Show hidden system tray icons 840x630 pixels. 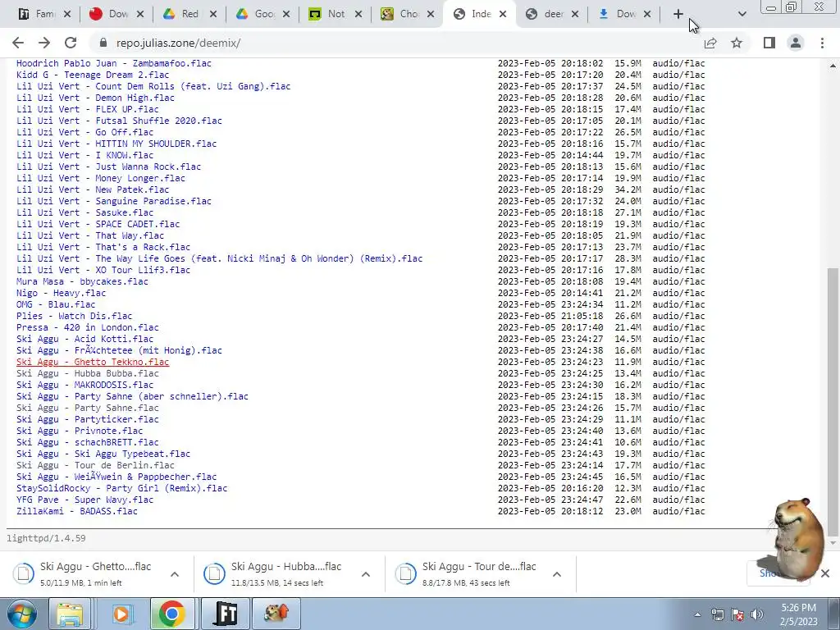697,614
